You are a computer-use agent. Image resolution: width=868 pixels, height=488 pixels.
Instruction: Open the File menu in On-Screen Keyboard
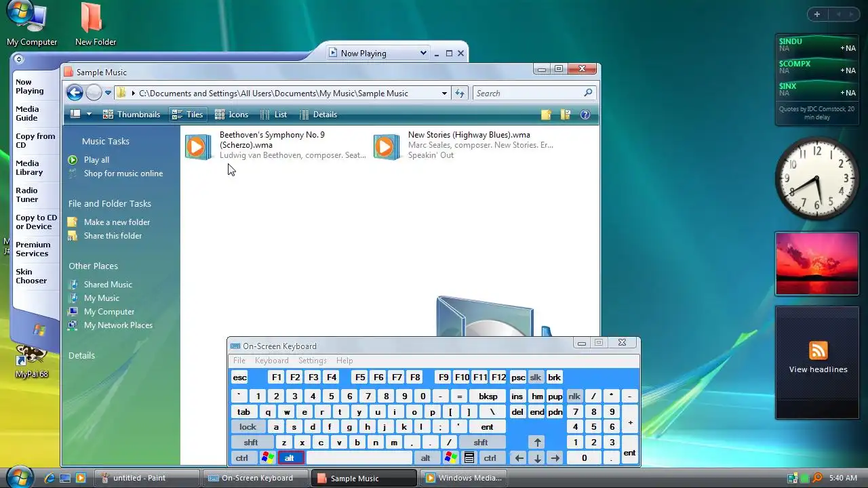click(239, 361)
